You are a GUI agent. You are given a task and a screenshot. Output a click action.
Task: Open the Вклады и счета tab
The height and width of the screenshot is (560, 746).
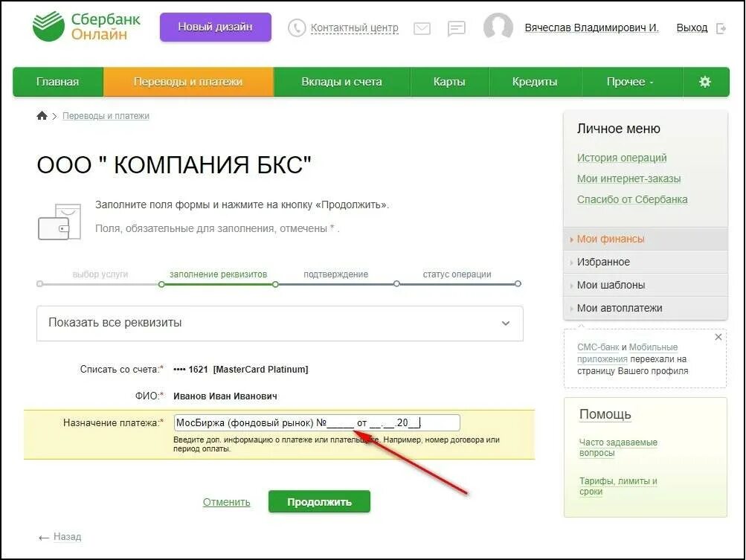click(341, 82)
